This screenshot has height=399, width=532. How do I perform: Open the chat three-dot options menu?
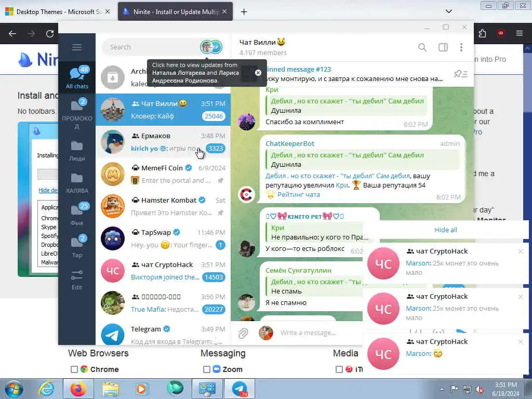(461, 47)
